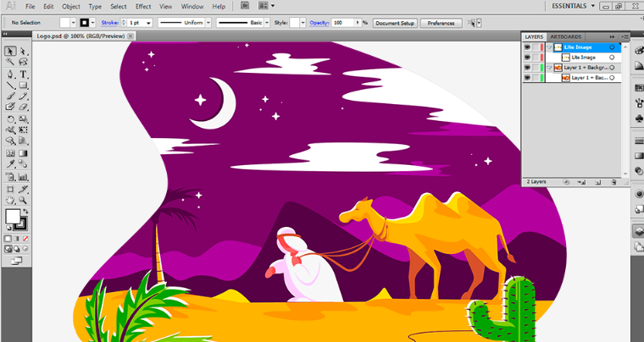
Task: Click the Document Setup button
Action: point(395,24)
